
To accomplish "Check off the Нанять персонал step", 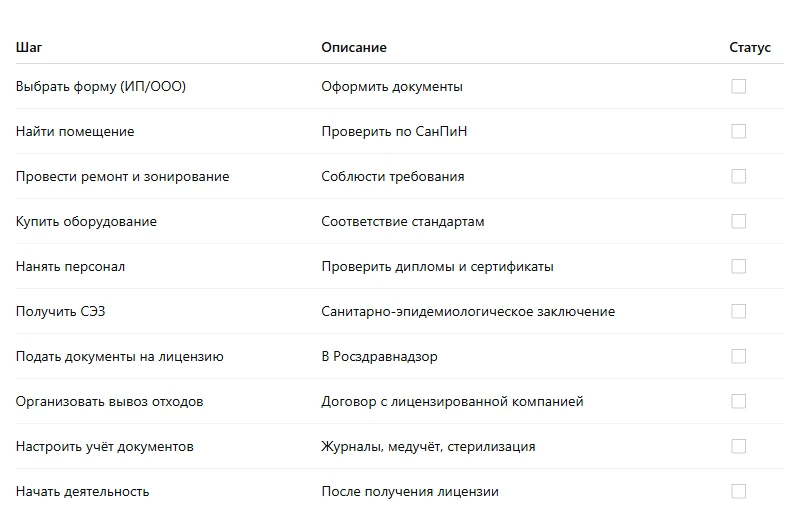I will click(738, 266).
